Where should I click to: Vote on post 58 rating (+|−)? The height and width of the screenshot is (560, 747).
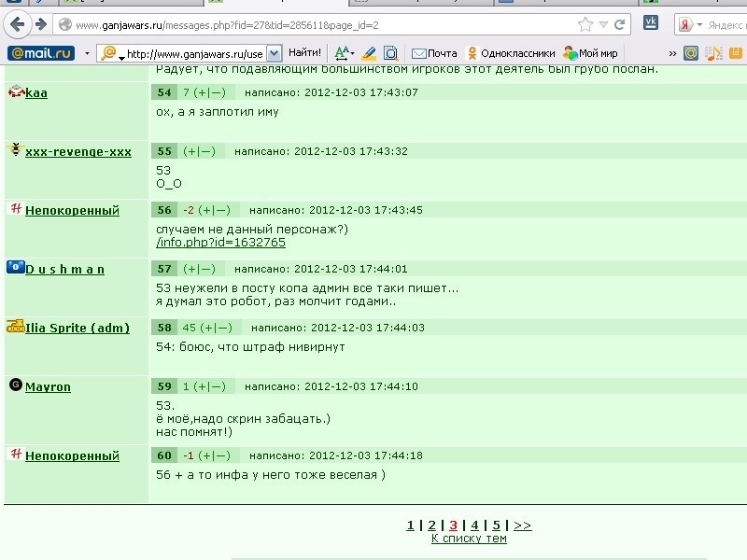[217, 328]
